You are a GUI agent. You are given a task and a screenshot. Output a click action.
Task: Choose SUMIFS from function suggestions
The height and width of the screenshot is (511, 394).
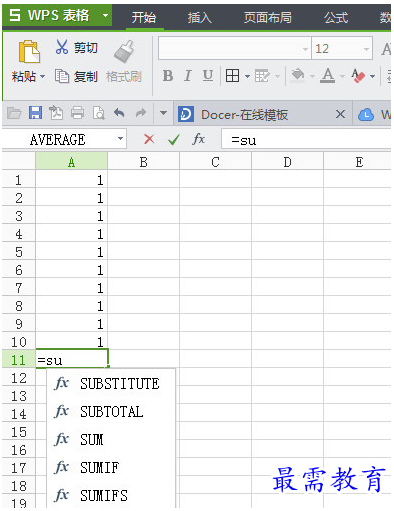pyautogui.click(x=111, y=496)
